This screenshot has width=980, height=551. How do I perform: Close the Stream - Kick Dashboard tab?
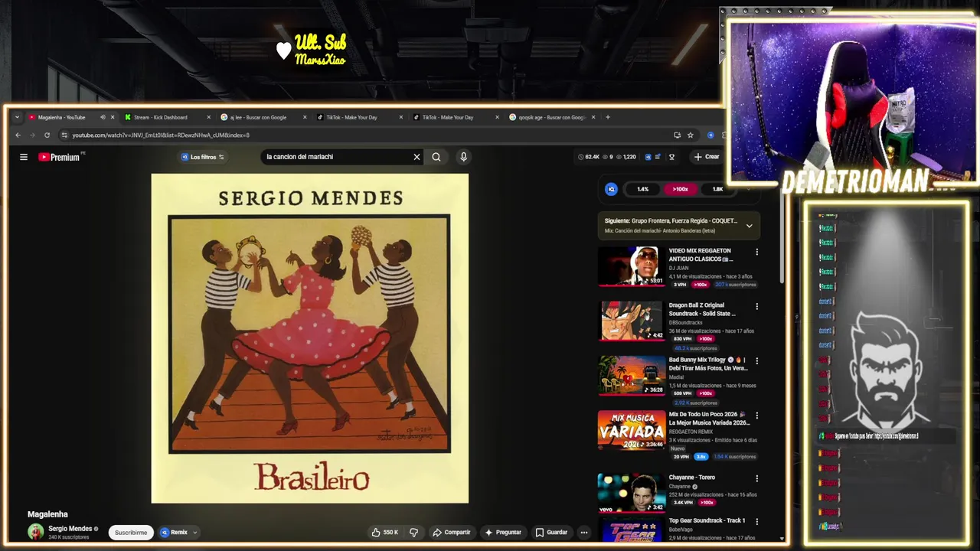click(208, 117)
